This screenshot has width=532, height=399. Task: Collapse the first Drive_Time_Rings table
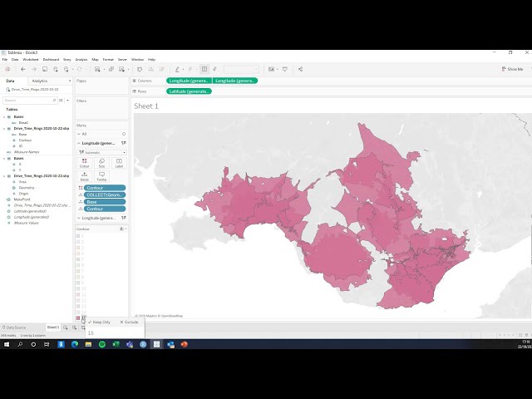pos(4,129)
